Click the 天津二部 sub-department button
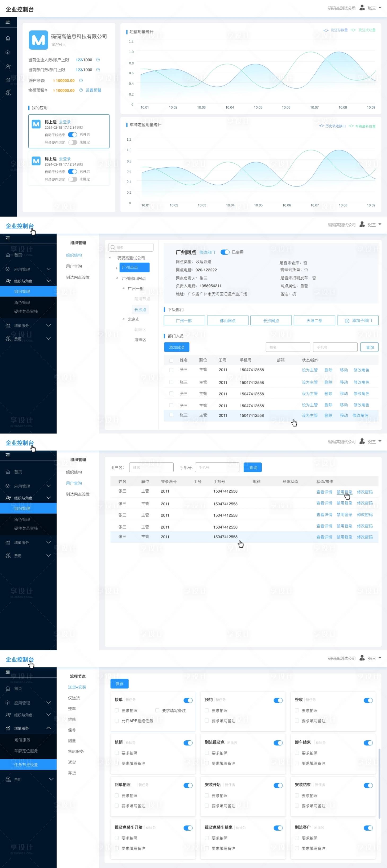The width and height of the screenshot is (387, 868). (x=314, y=320)
